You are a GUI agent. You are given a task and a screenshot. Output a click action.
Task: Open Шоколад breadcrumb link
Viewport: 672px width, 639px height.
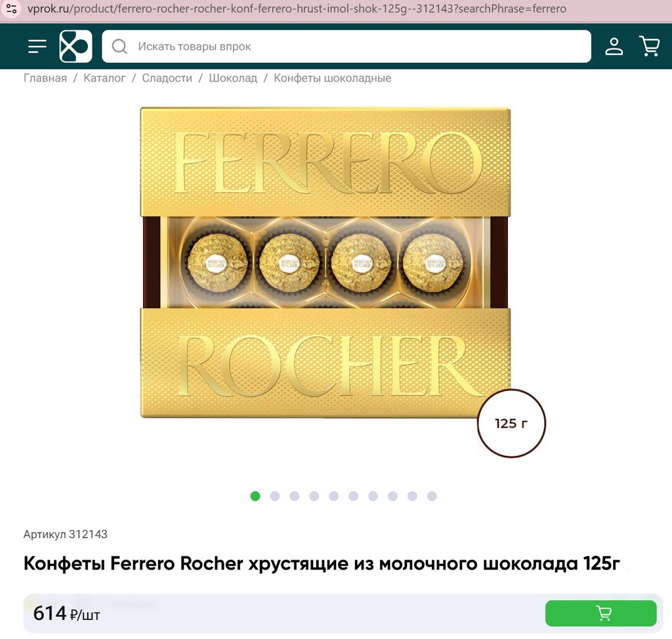coord(233,78)
